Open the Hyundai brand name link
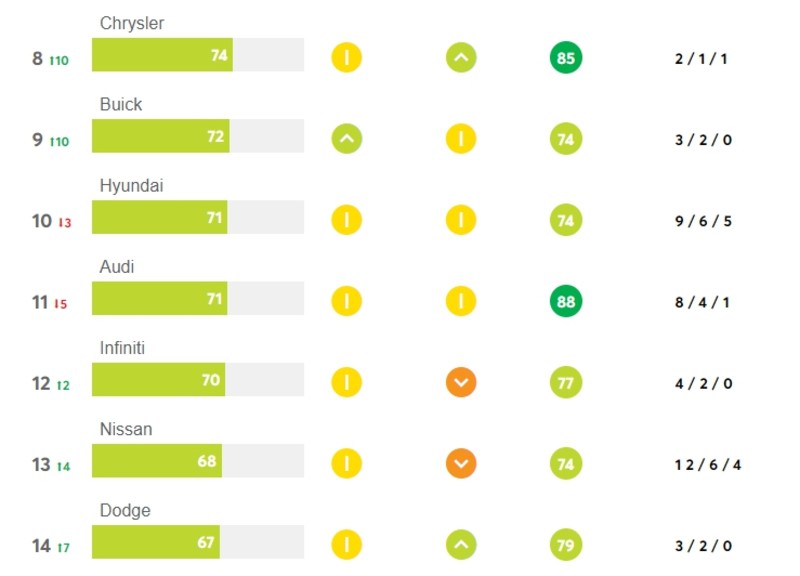 click(131, 186)
